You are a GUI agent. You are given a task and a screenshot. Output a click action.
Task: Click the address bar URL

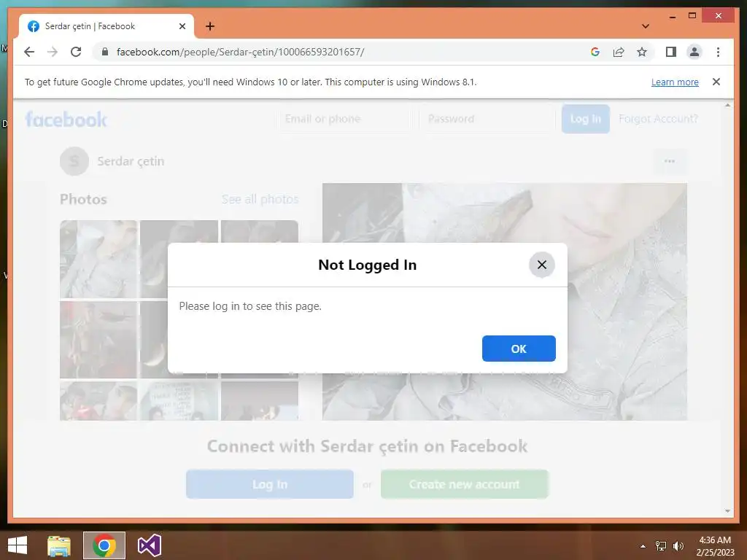click(241, 52)
